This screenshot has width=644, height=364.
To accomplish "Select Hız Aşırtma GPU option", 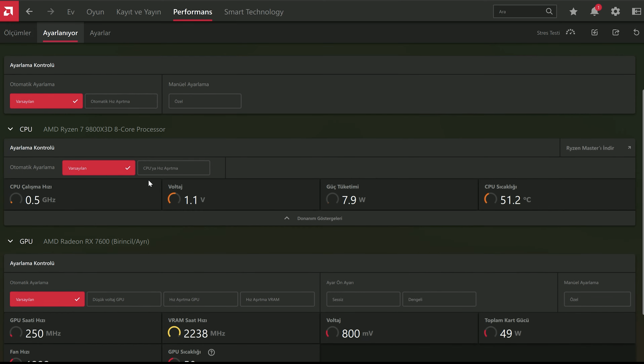I will pyautogui.click(x=201, y=299).
